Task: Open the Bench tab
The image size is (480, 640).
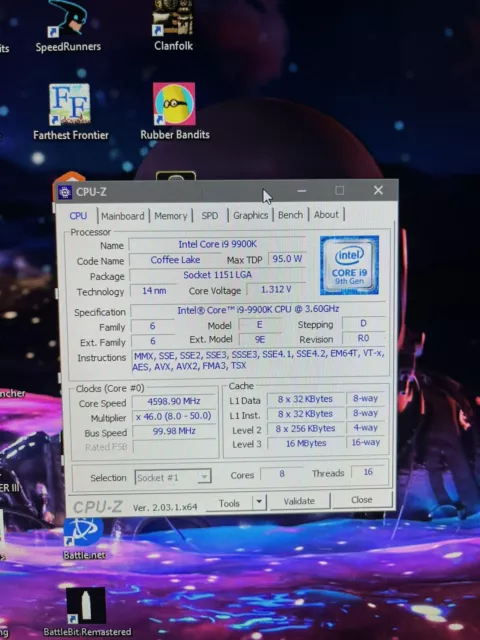Action: click(x=290, y=215)
